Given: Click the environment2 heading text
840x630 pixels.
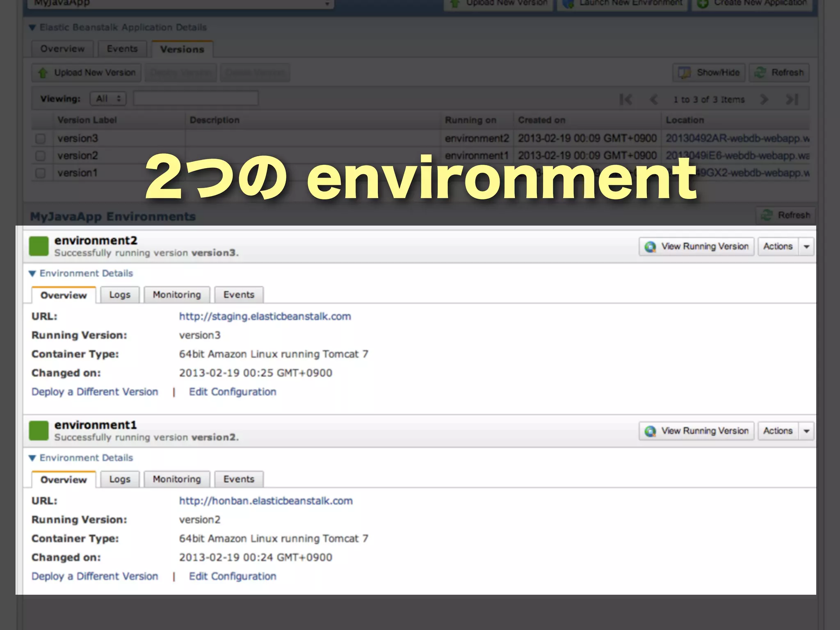Looking at the screenshot, I should 96,240.
